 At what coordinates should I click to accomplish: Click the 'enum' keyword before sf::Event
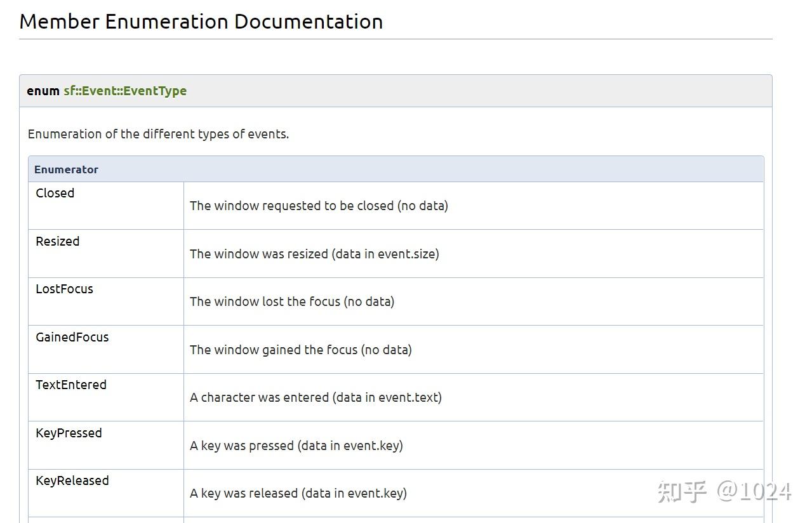point(43,91)
